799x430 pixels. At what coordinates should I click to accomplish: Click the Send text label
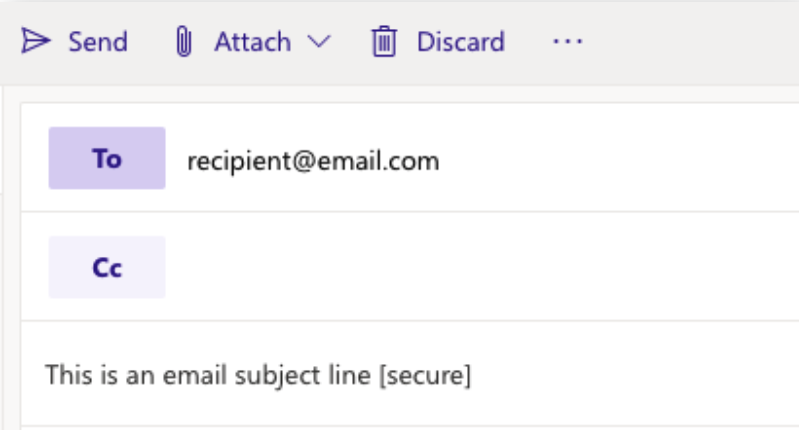(x=98, y=42)
